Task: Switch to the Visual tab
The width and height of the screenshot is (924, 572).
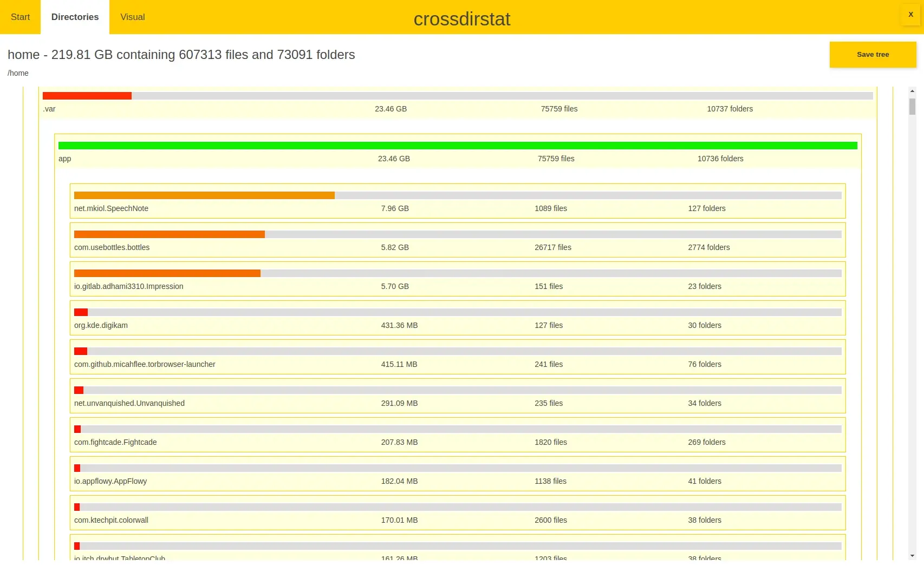Action: pos(132,17)
